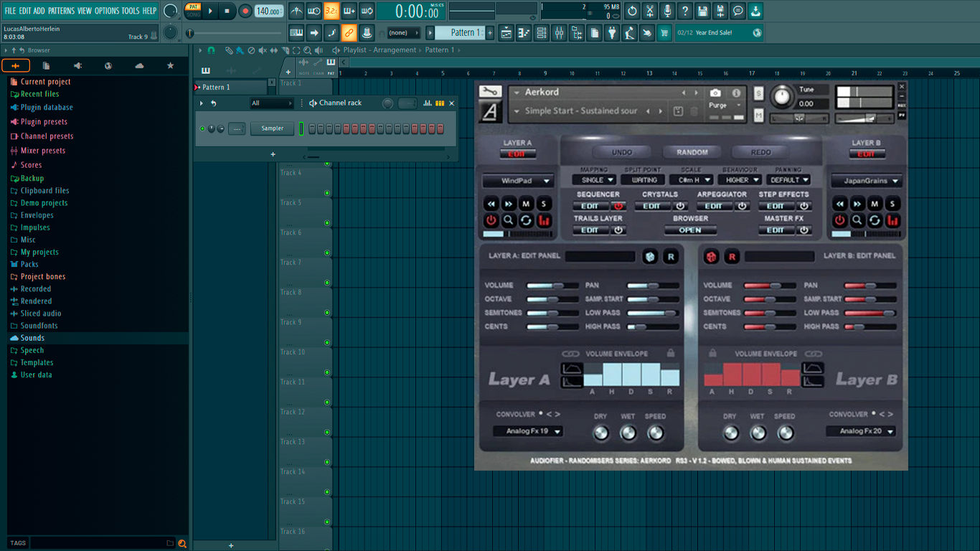Open the VIEW menu
The width and height of the screenshot is (980, 551).
point(85,11)
